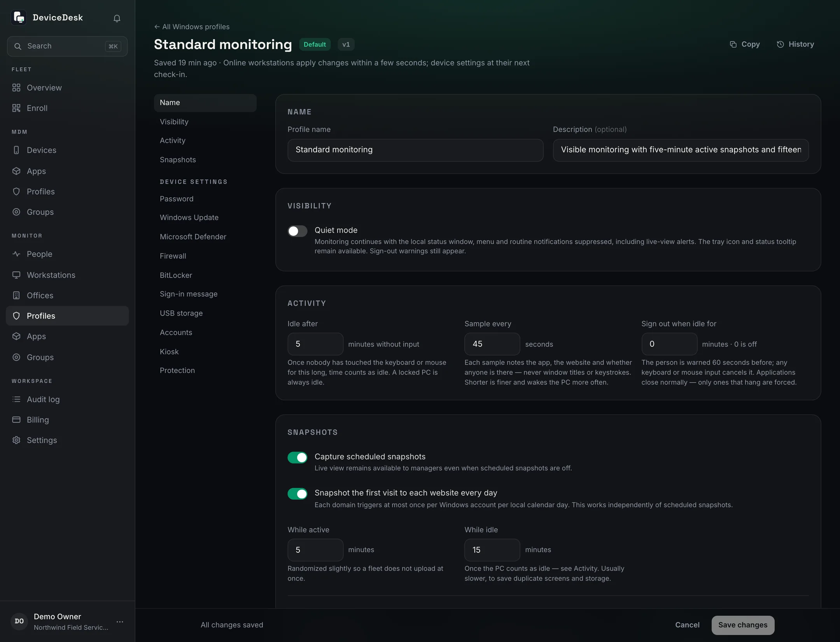Image resolution: width=840 pixels, height=642 pixels.
Task: Open Apps under the Monitor section
Action: click(x=67, y=336)
